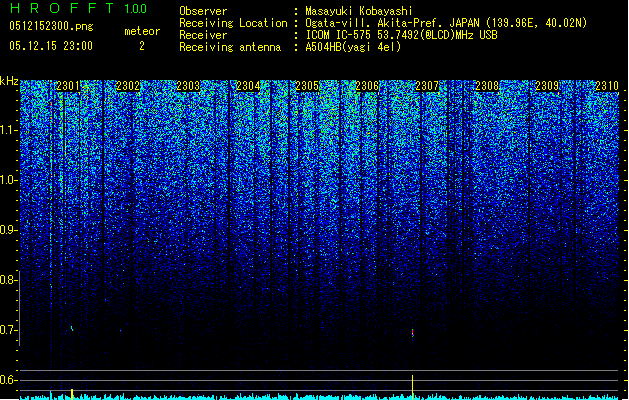Click the date stamp 05.12.15 23:00

[x=51, y=46]
